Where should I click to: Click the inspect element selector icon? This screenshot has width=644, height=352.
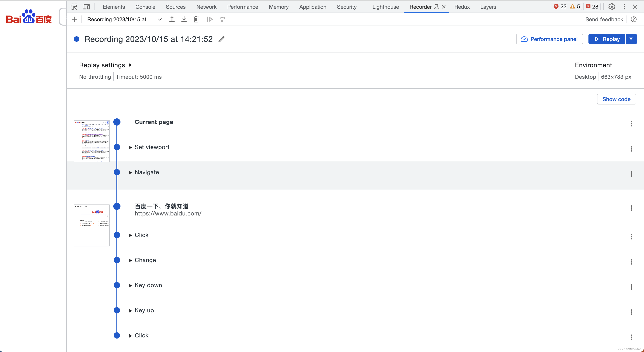tap(74, 7)
